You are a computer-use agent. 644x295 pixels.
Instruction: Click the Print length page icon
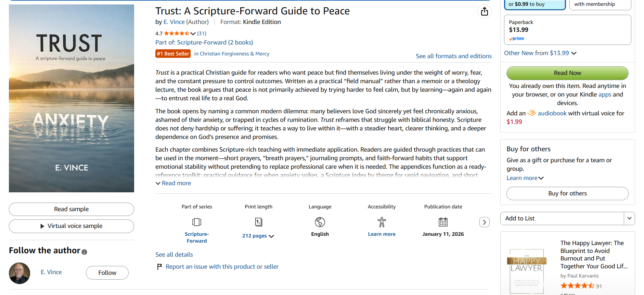click(258, 222)
